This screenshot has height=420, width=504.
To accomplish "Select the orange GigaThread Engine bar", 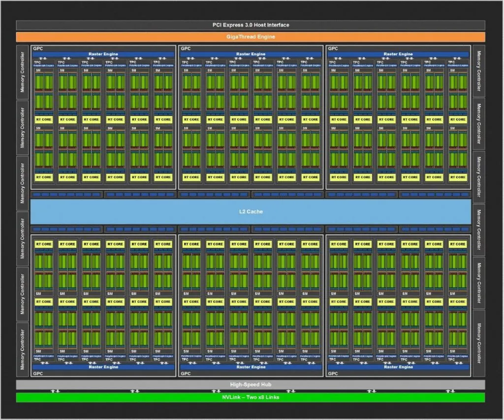I will point(251,37).
